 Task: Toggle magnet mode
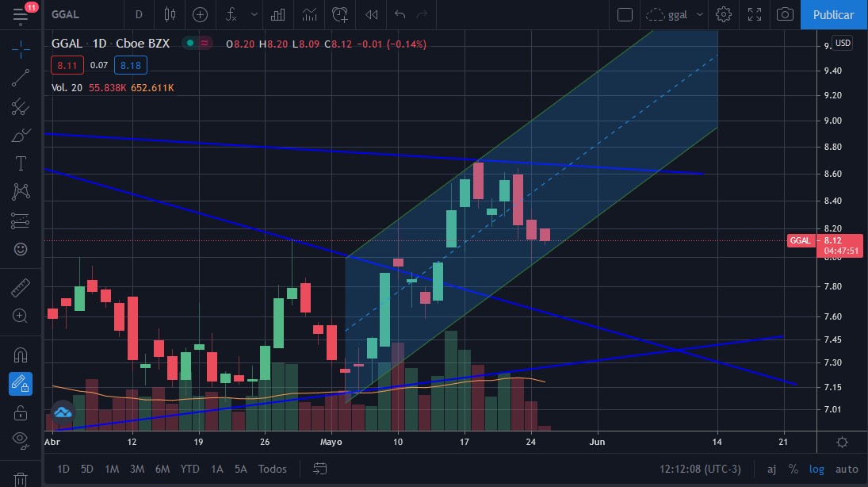pyautogui.click(x=21, y=355)
